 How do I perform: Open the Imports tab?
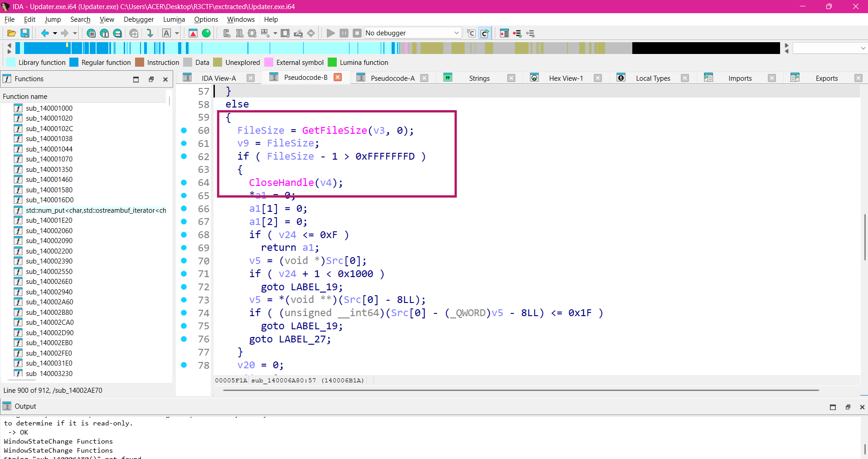tap(740, 78)
